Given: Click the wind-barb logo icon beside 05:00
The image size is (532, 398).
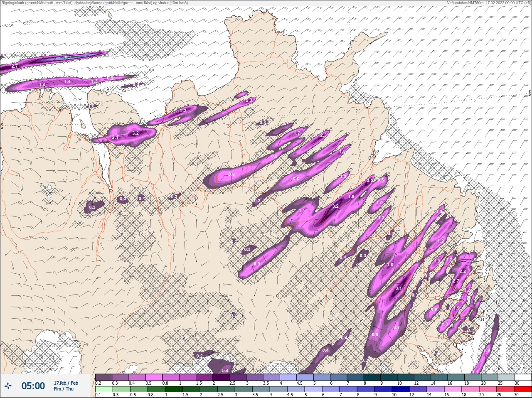Looking at the screenshot, I should (7, 386).
